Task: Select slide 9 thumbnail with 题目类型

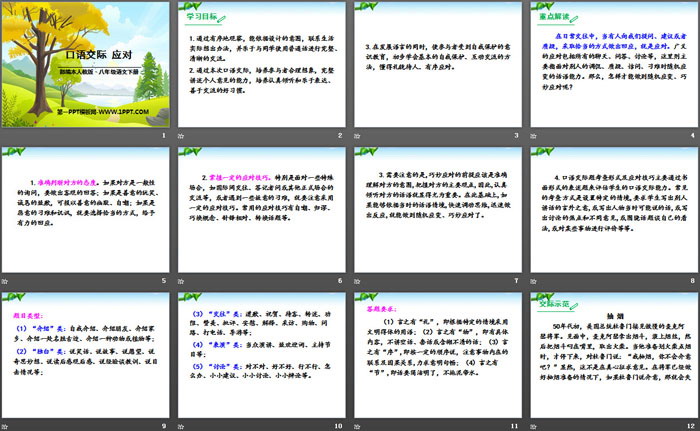Action: [x=85, y=355]
